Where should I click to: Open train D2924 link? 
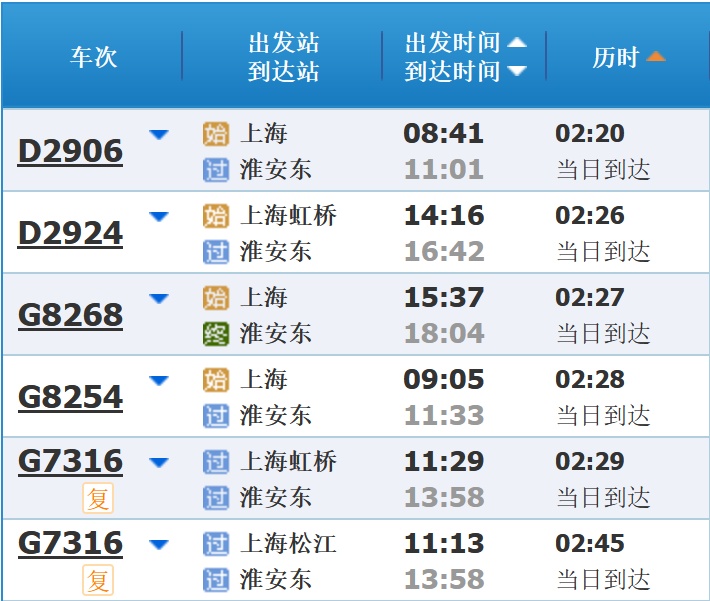coord(70,234)
